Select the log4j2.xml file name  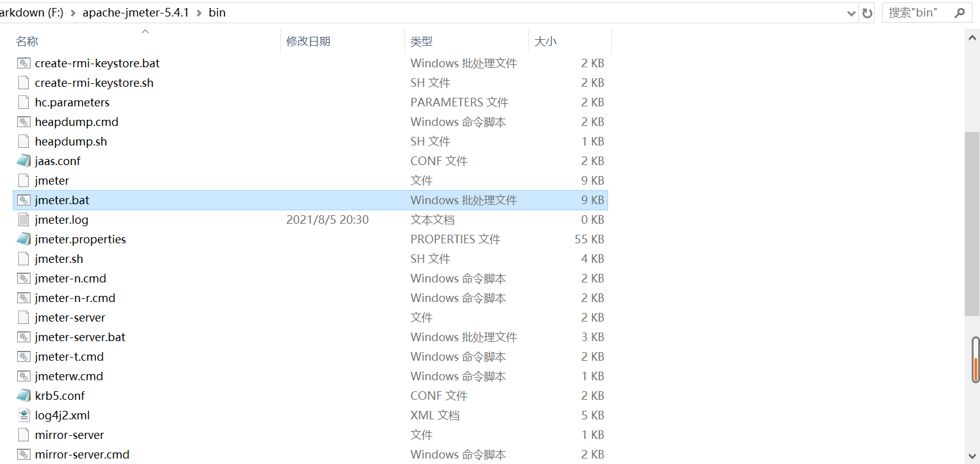[x=62, y=415]
